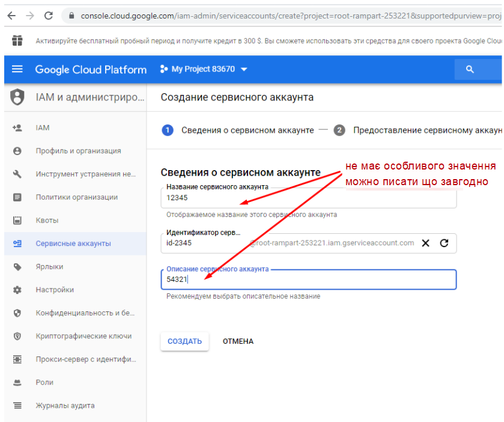Open the My Project 83670 project selector

[204, 69]
